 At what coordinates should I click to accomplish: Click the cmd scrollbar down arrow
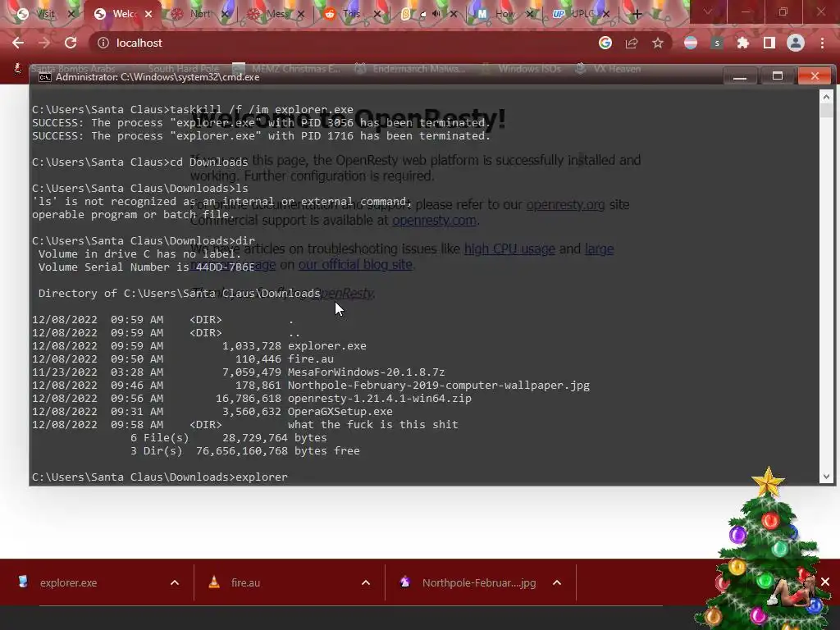coord(826,477)
